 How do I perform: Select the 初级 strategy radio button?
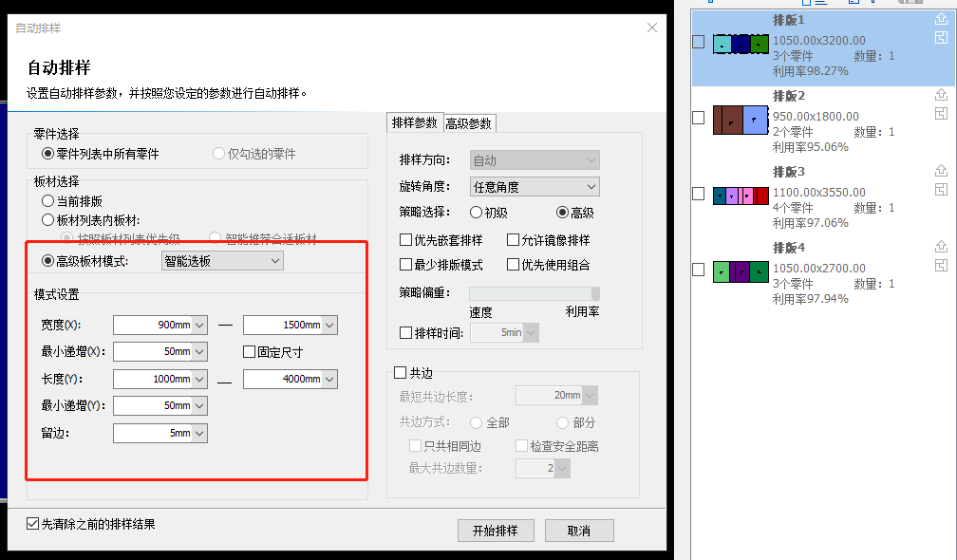[477, 213]
